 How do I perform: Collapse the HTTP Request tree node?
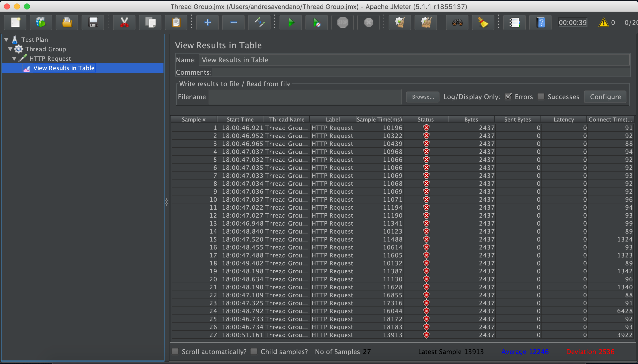[14, 59]
